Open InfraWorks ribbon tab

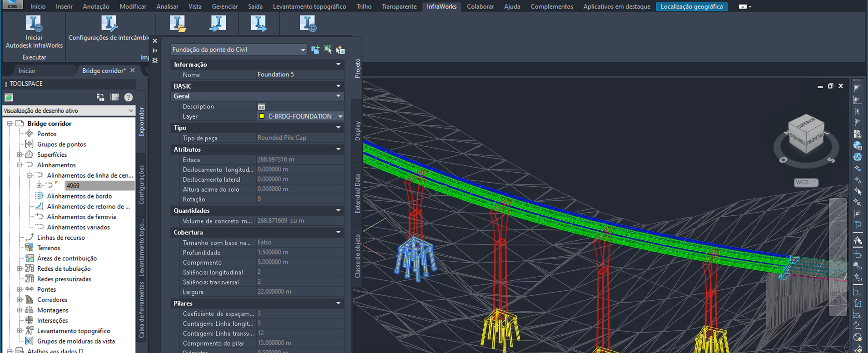tap(441, 6)
